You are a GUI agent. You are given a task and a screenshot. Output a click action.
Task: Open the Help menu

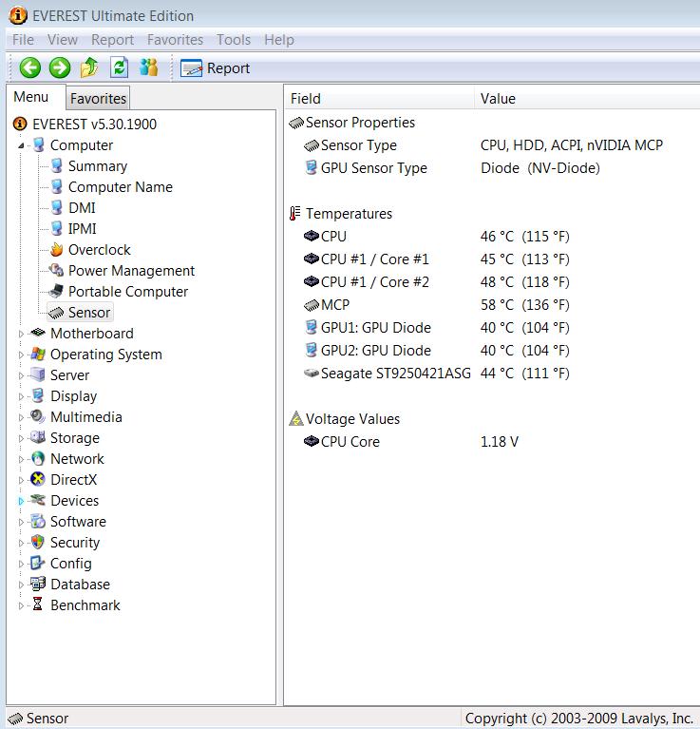click(x=278, y=40)
